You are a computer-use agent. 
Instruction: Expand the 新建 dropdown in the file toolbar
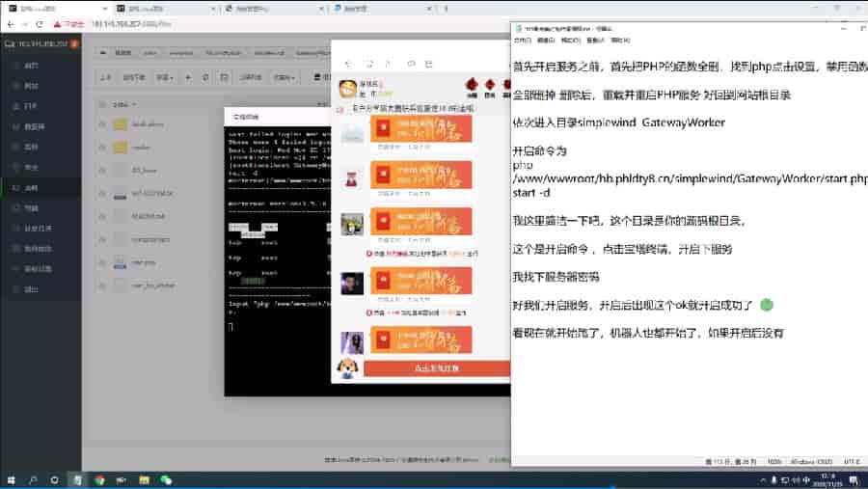(x=165, y=77)
